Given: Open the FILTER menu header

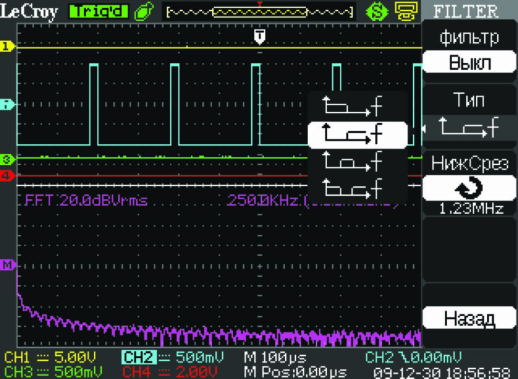Looking at the screenshot, I should (466, 11).
